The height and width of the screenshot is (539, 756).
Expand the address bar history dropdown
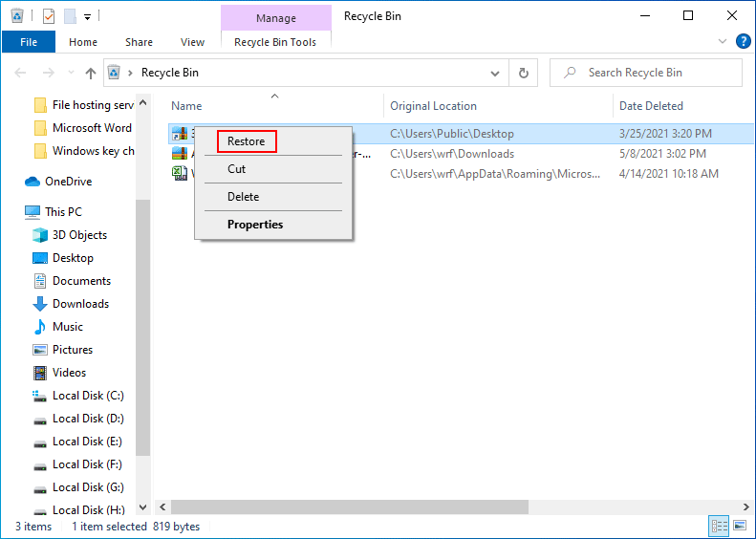(x=495, y=73)
